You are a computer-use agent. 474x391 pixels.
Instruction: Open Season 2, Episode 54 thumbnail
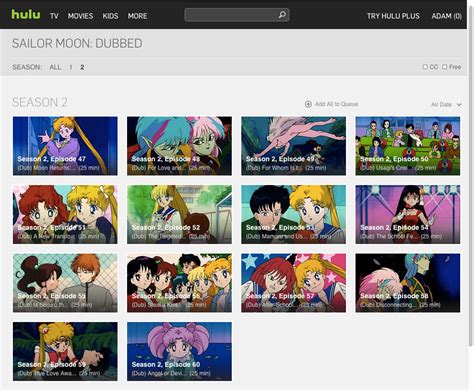408,214
